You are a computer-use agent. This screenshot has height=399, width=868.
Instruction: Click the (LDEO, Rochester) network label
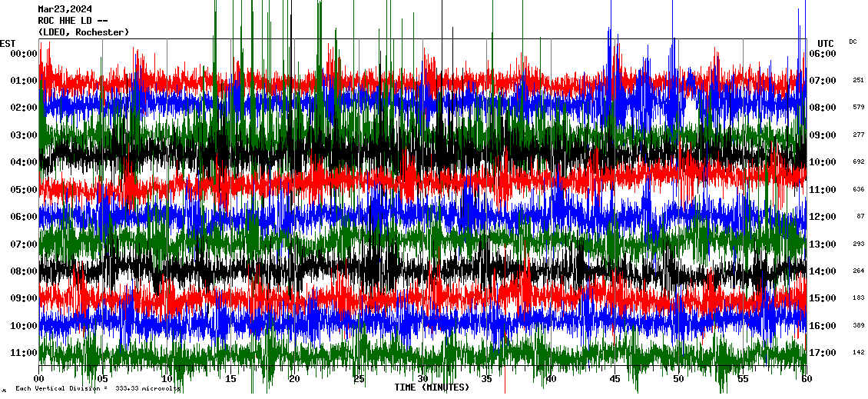pos(83,32)
